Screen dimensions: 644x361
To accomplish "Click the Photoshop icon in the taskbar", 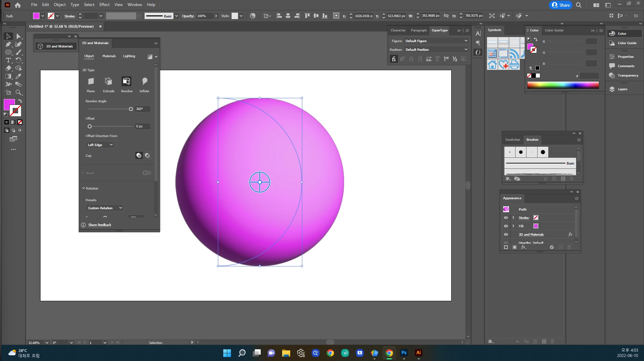I will (404, 353).
